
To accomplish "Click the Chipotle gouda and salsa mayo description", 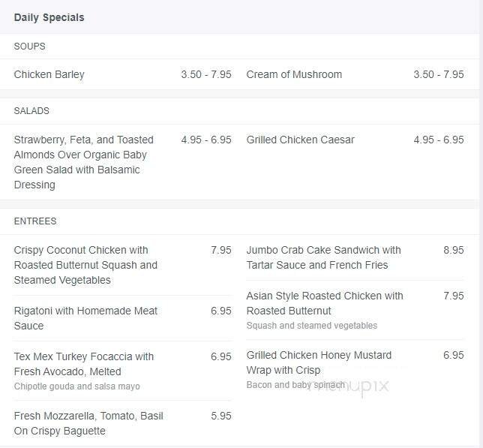I will pyautogui.click(x=76, y=386).
